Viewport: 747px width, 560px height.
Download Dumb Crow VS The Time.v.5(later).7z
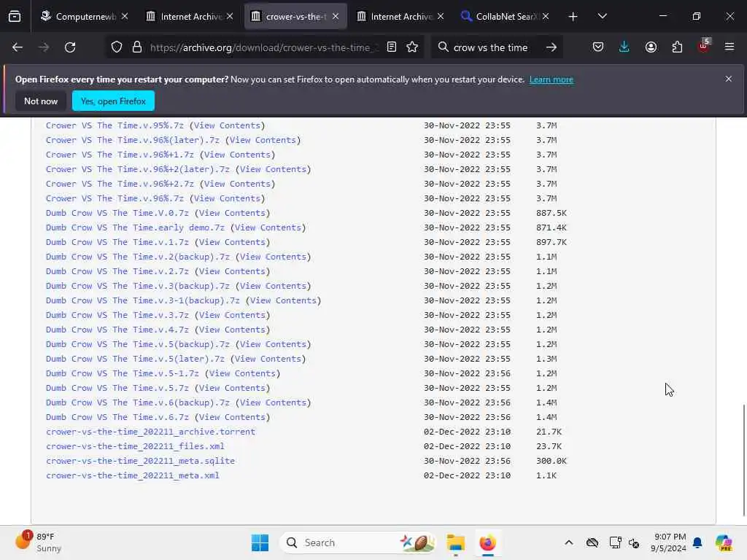pos(135,359)
